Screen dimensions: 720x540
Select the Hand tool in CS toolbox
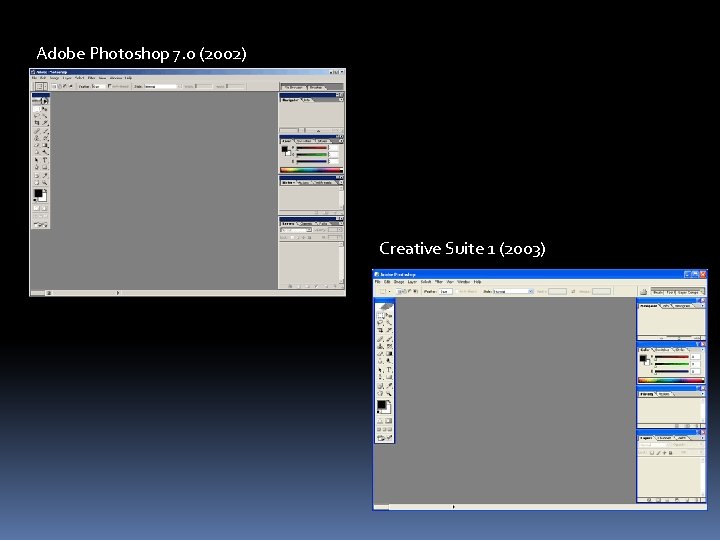(380, 394)
